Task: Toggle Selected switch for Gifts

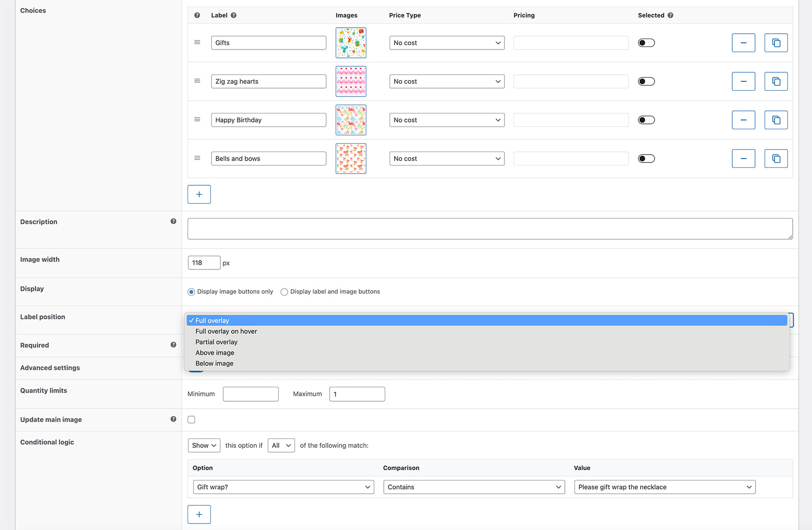Action: point(646,43)
